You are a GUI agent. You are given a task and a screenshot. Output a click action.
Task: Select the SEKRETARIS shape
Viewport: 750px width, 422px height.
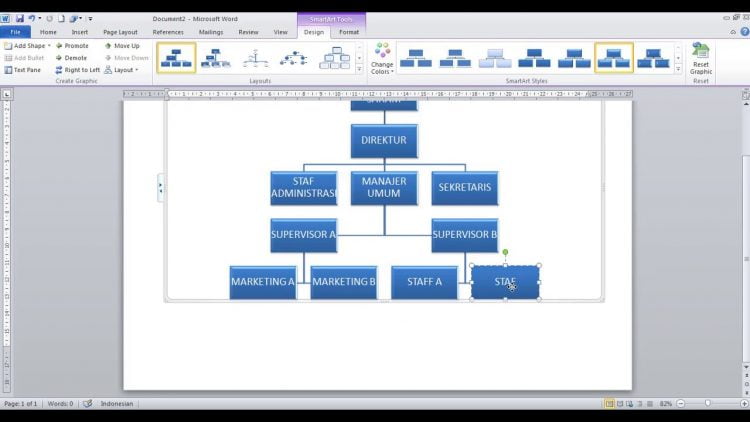click(464, 188)
